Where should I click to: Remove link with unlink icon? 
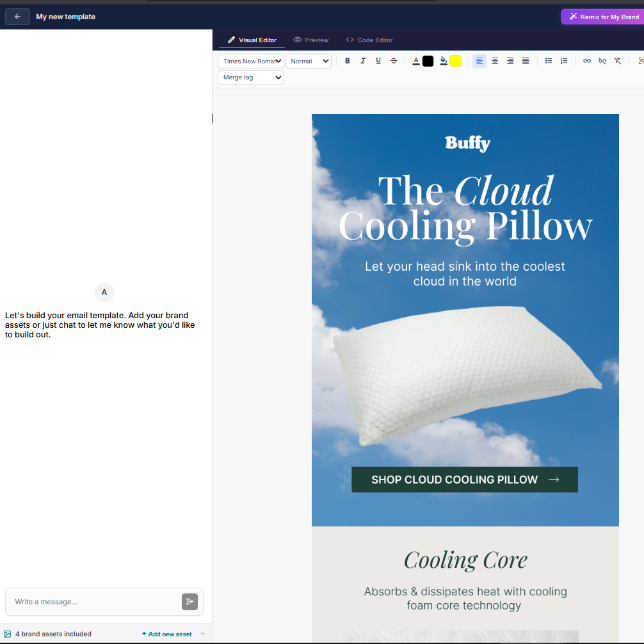coord(602,61)
